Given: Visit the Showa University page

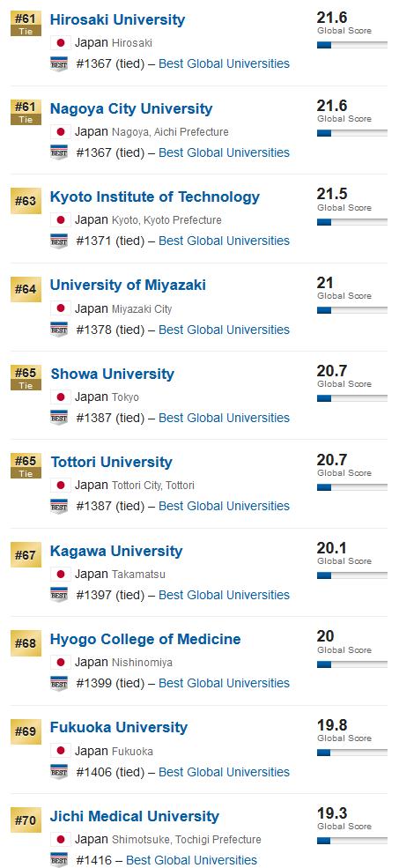Looking at the screenshot, I should coord(113,374).
